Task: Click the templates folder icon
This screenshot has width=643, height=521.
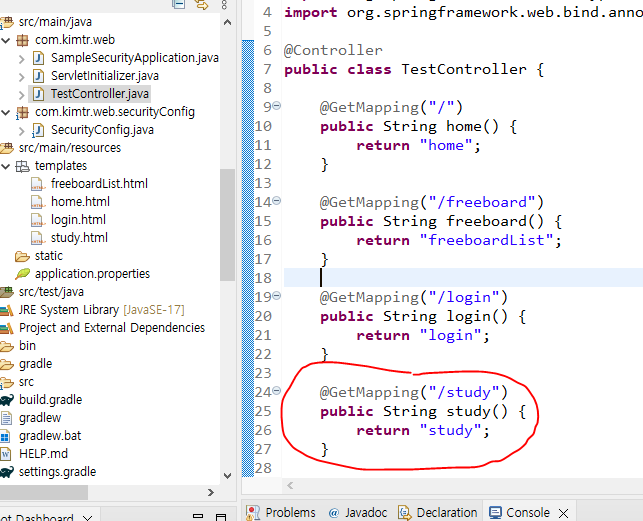Action: tap(22, 166)
